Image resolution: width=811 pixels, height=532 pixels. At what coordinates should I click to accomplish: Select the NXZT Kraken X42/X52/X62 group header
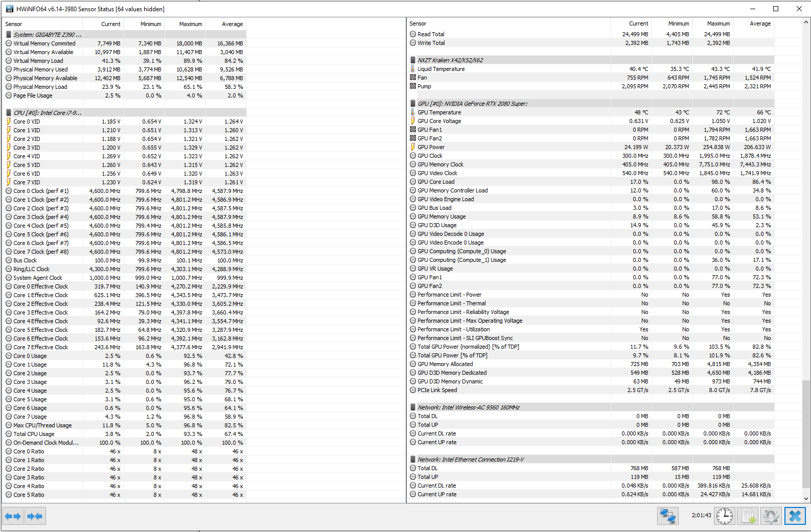[x=591, y=60]
